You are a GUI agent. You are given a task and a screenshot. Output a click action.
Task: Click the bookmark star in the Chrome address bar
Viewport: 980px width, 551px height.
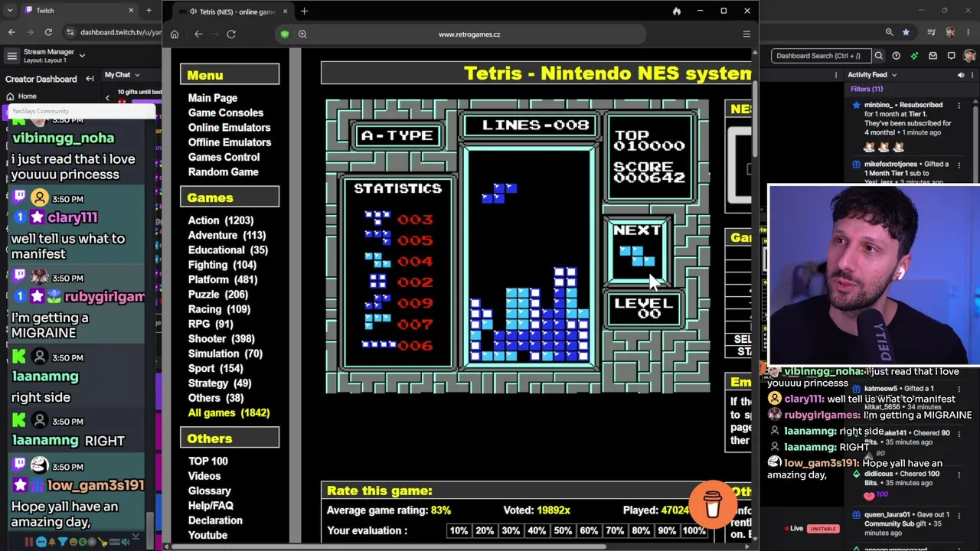click(x=906, y=32)
